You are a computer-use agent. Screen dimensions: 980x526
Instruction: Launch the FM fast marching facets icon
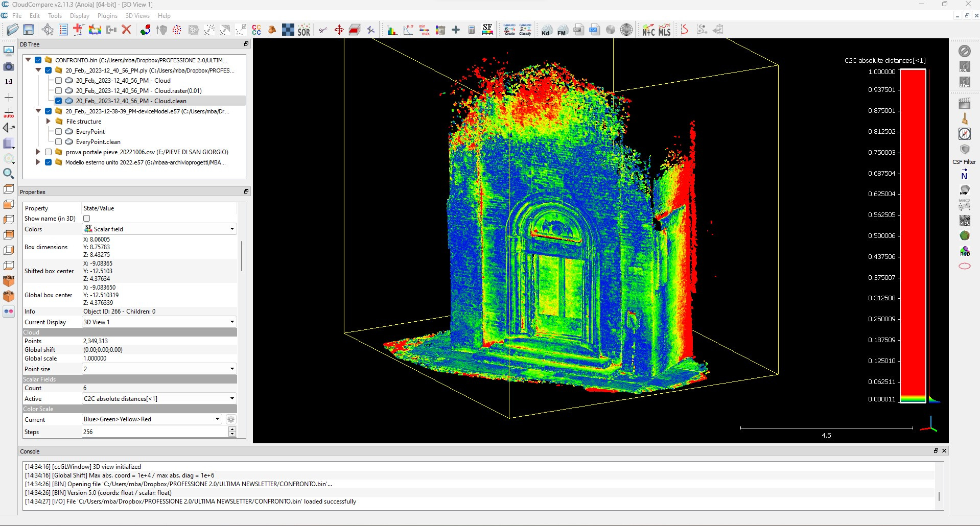click(x=562, y=30)
